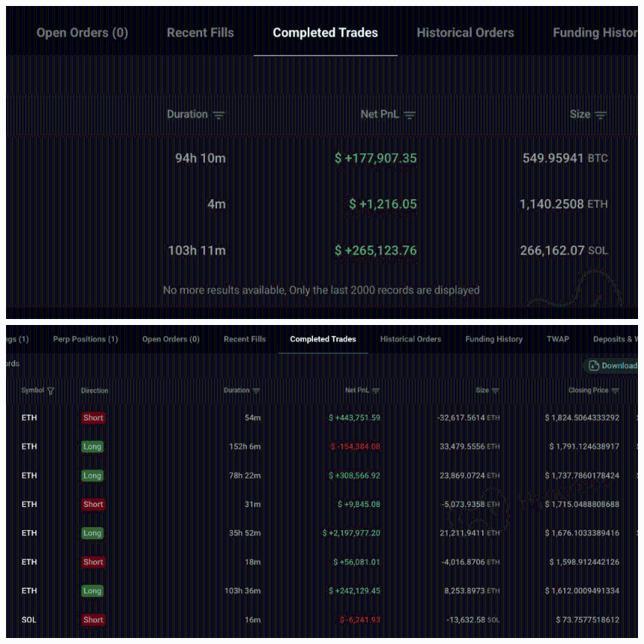Image resolution: width=644 pixels, height=644 pixels.
Task: Open Historical Orders tab in upper panel
Action: click(x=465, y=33)
